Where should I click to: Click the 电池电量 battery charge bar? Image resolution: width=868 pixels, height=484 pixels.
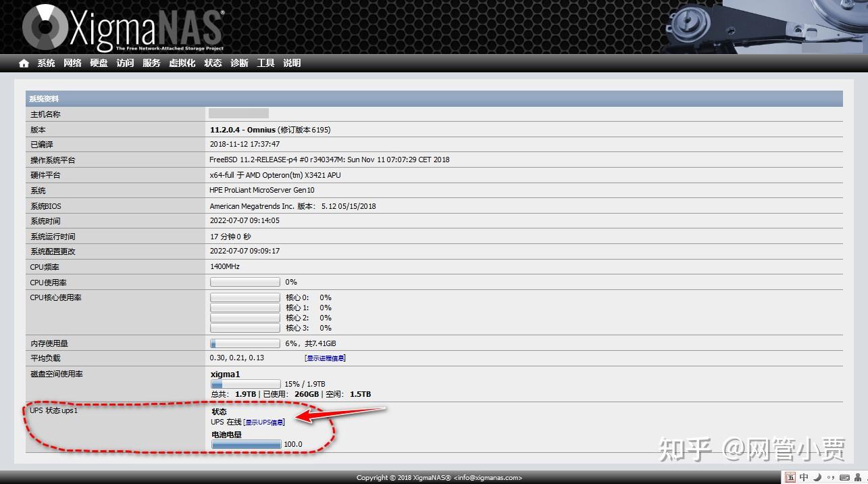pos(245,444)
